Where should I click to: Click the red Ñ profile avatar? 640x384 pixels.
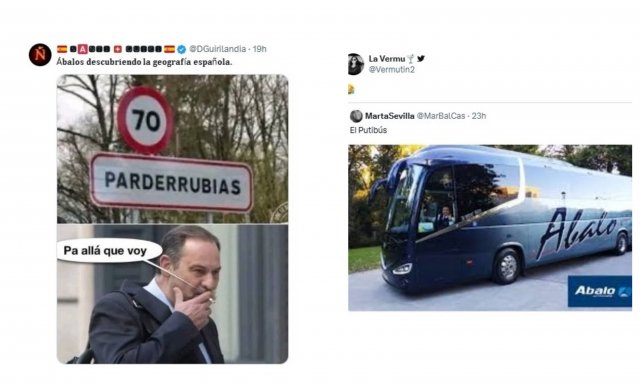pyautogui.click(x=40, y=55)
